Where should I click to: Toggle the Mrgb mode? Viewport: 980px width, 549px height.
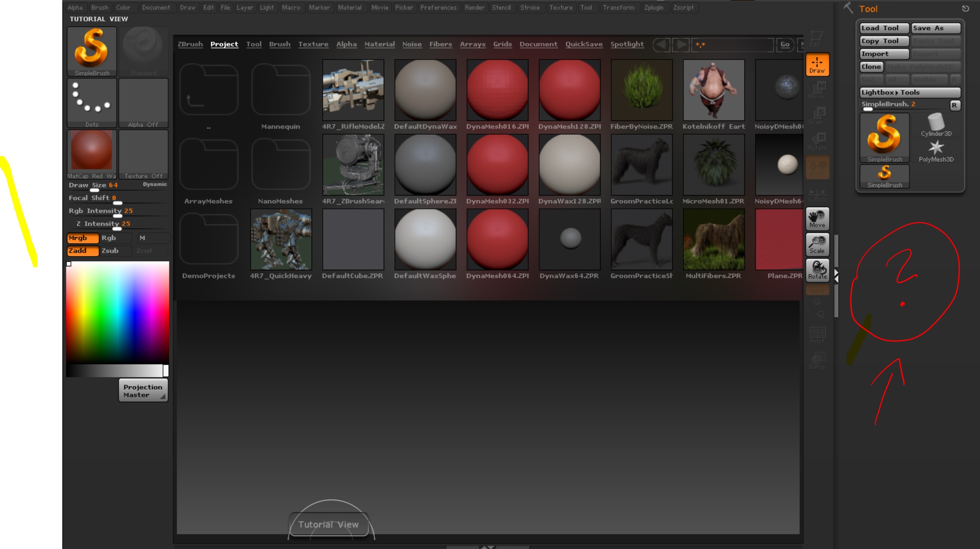pyautogui.click(x=83, y=238)
